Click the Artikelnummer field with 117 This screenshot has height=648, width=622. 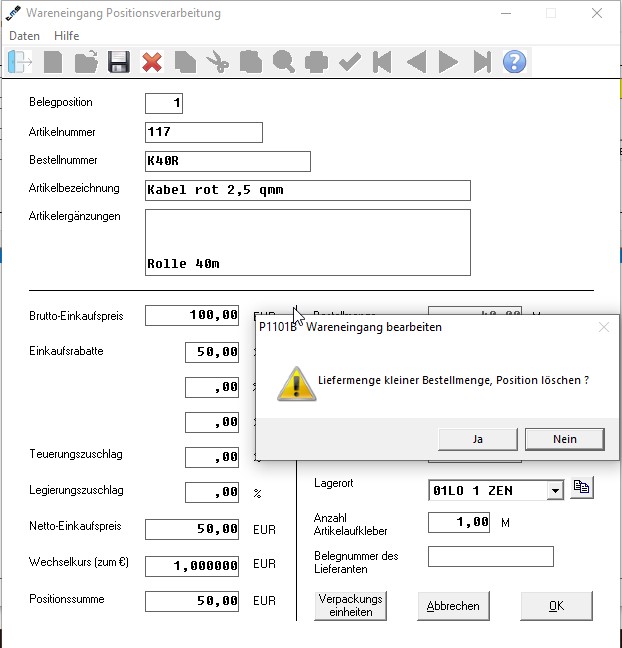point(204,133)
